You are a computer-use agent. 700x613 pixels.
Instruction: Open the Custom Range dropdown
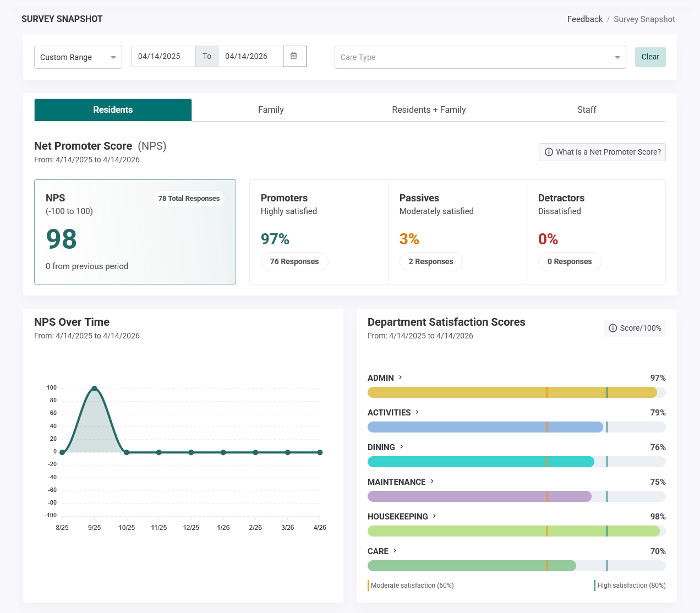[78, 57]
